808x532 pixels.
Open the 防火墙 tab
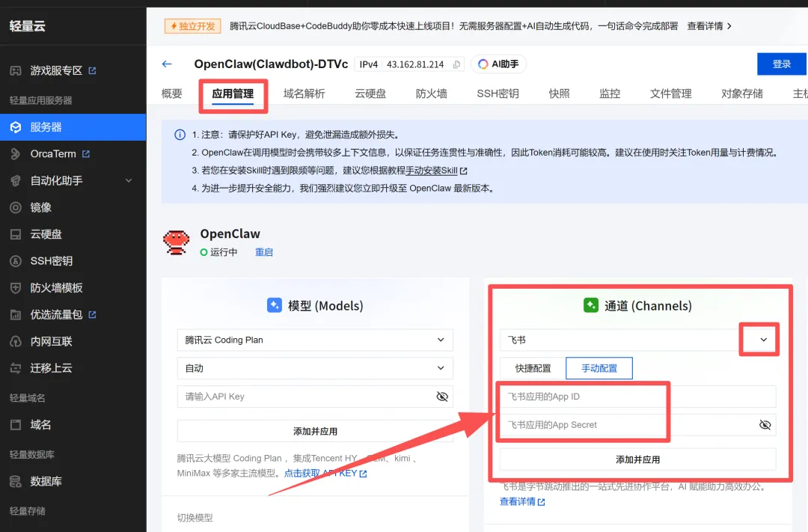[432, 94]
